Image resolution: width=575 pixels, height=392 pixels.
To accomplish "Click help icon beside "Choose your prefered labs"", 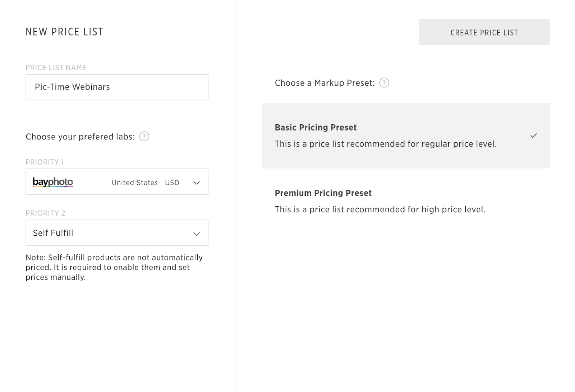I will (144, 137).
